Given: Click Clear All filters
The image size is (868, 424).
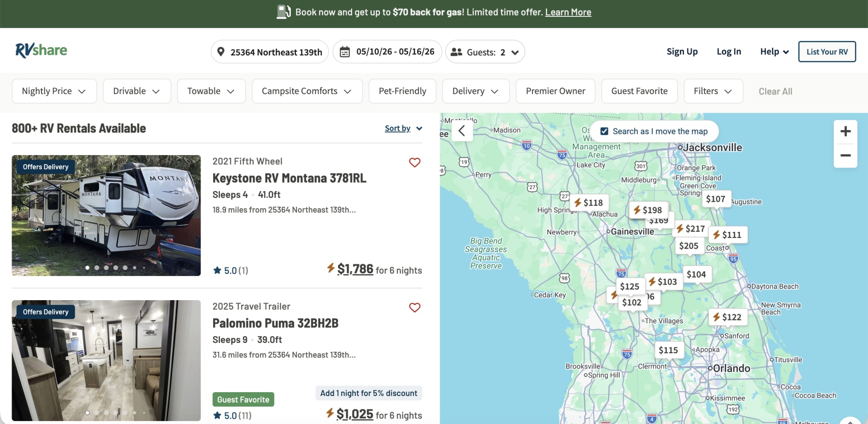Looking at the screenshot, I should pos(775,92).
